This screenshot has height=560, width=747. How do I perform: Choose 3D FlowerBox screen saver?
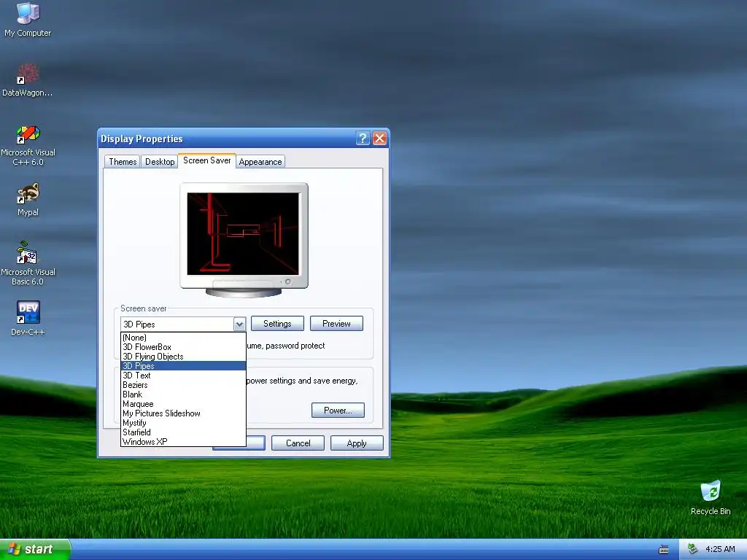pos(183,347)
